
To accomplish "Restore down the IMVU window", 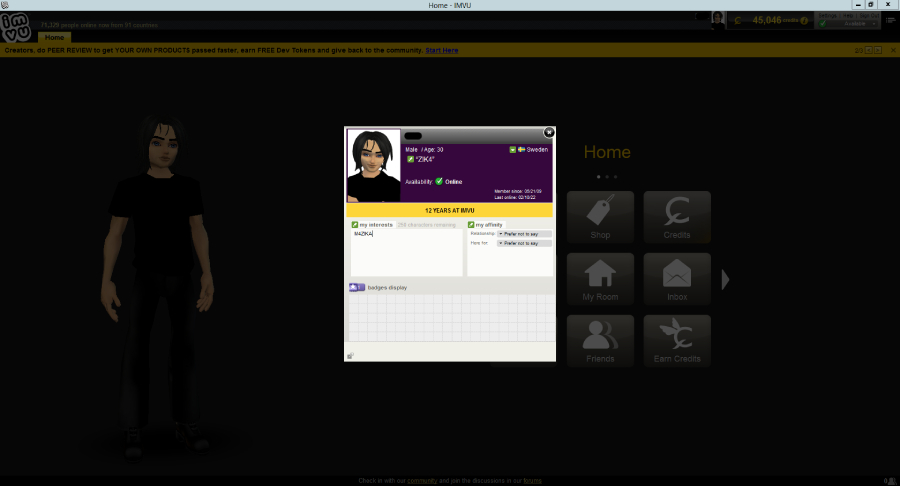I will (871, 5).
